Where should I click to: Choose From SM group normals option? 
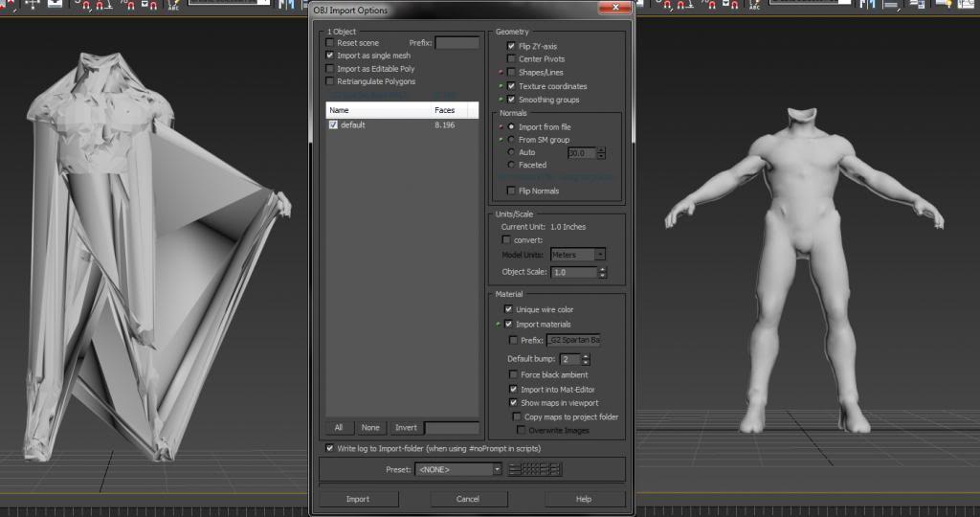pos(511,140)
